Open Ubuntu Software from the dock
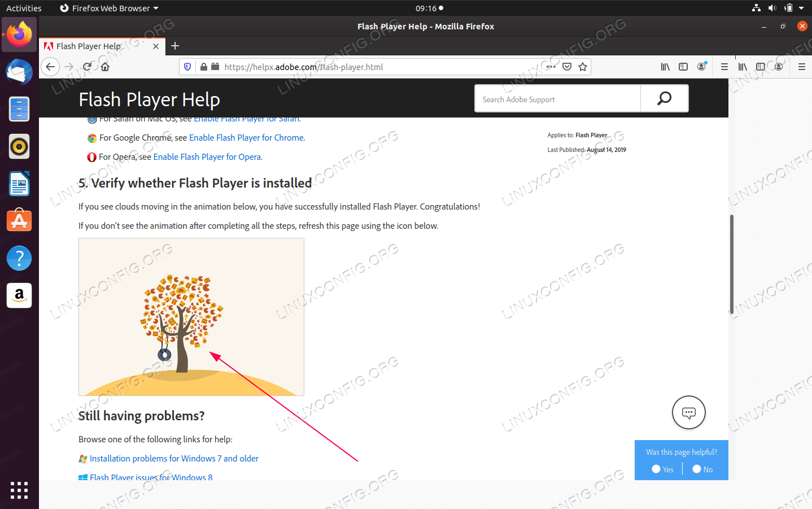Viewport: 812px width, 509px height. (19, 221)
